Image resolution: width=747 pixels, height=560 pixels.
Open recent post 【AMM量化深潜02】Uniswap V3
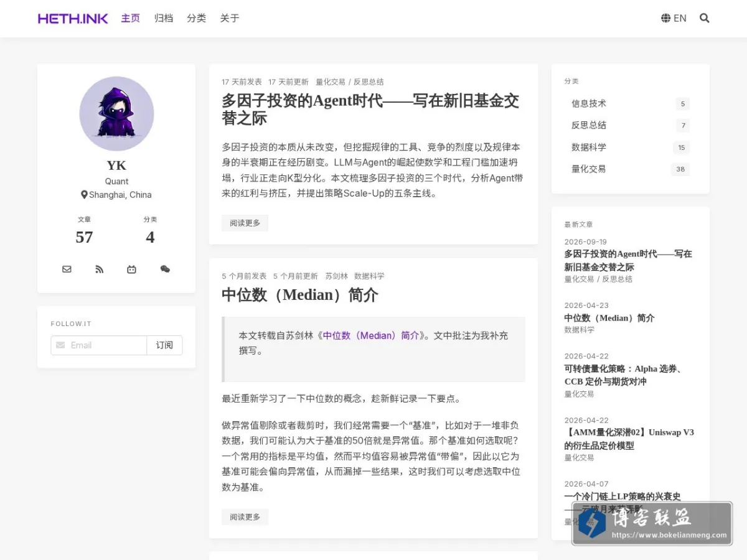[x=629, y=439]
